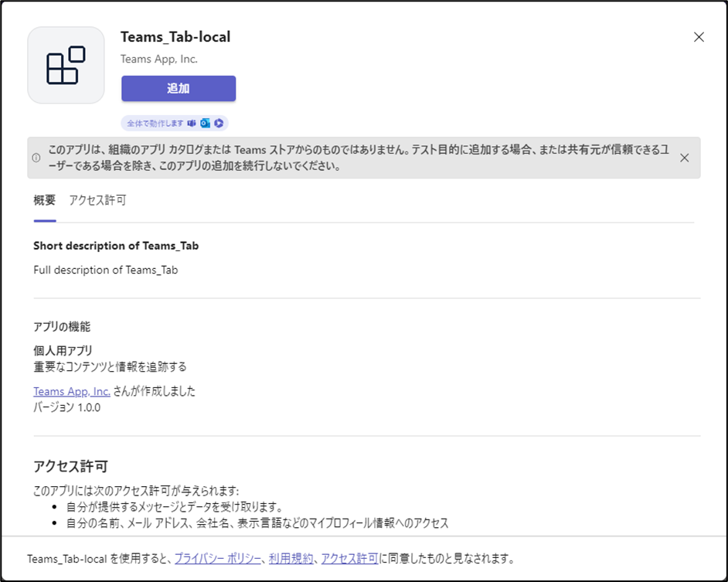Close the app details dialog
This screenshot has height=582, width=728.
coord(699,37)
